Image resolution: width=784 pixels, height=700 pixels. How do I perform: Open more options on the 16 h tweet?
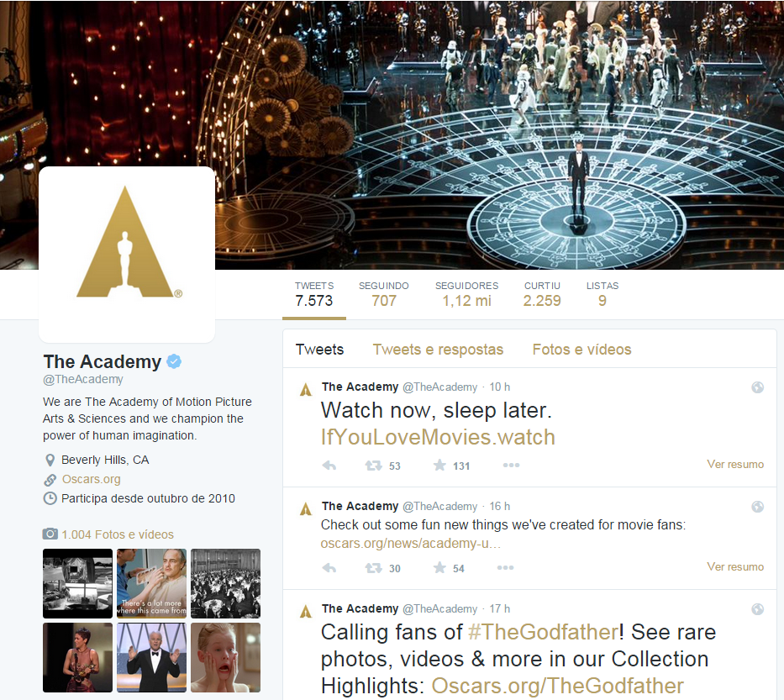click(x=506, y=567)
